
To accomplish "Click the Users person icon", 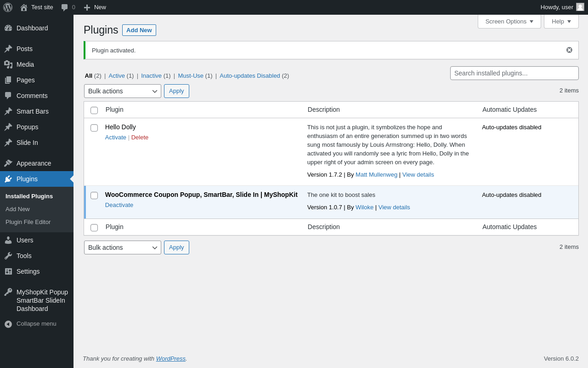I will pos(8,240).
